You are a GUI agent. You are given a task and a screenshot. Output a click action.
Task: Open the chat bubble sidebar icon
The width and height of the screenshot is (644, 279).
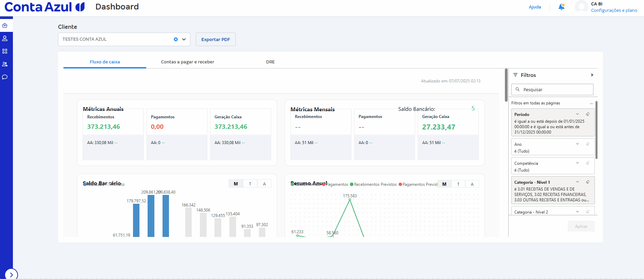pyautogui.click(x=5, y=77)
